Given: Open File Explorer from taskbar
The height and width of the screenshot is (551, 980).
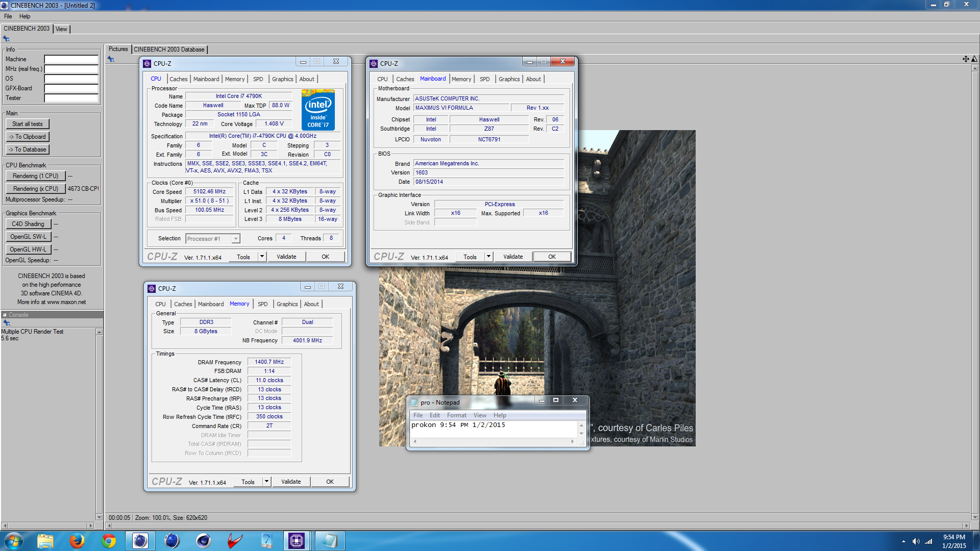Looking at the screenshot, I should (x=45, y=541).
